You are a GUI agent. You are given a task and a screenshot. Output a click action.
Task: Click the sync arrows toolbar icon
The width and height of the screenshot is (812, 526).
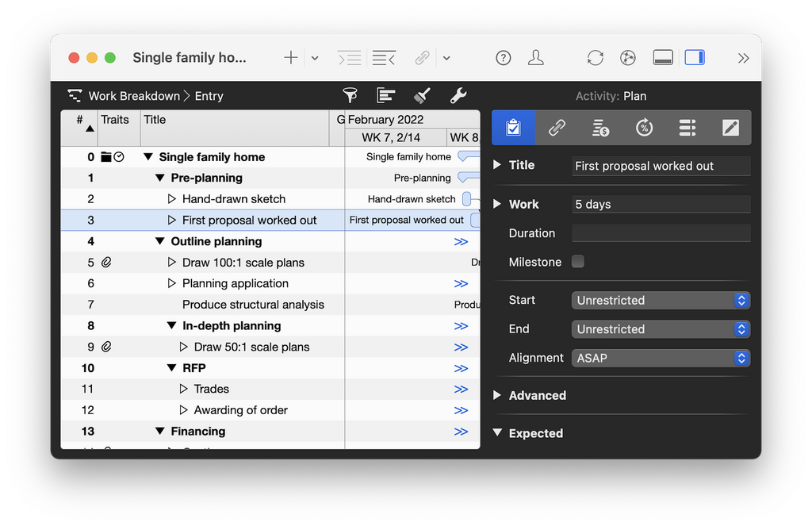click(595, 58)
